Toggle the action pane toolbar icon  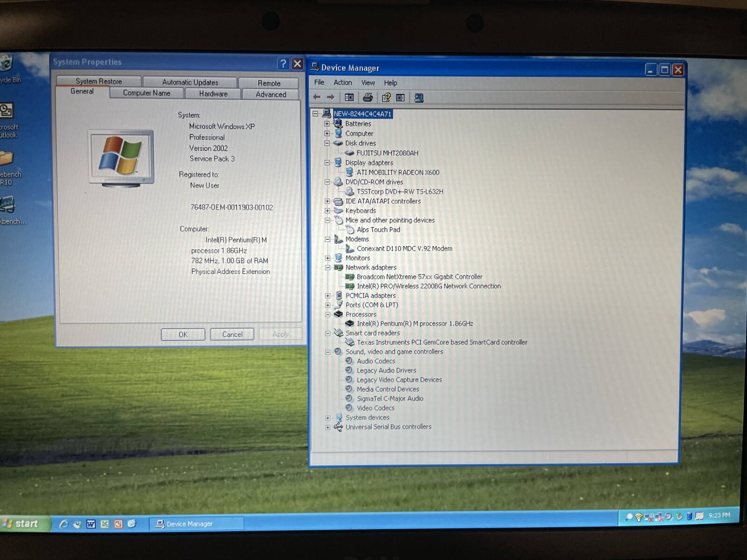point(401,97)
